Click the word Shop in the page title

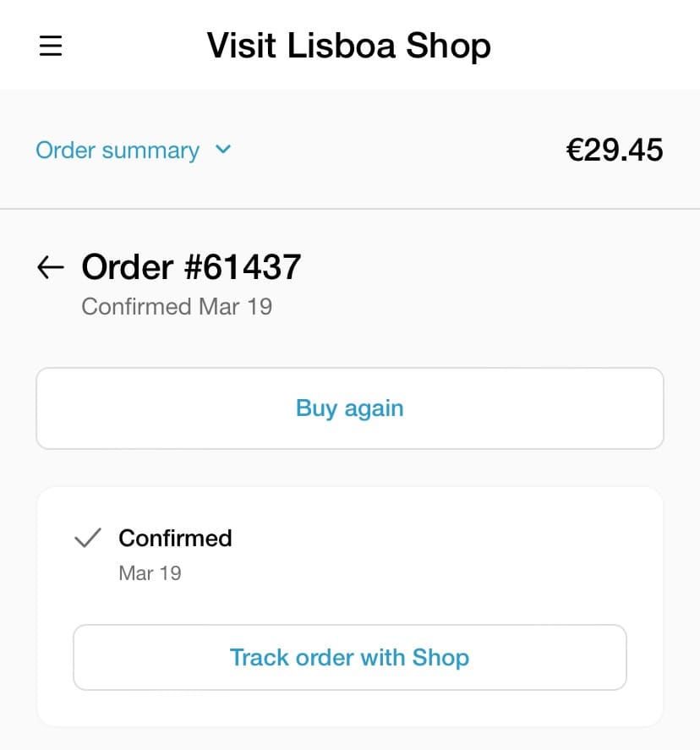tap(448, 46)
